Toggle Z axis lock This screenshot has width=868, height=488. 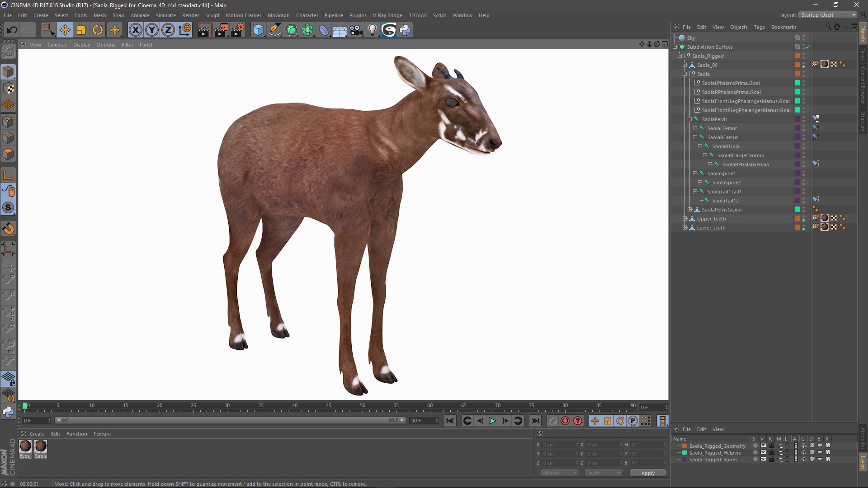coord(168,30)
